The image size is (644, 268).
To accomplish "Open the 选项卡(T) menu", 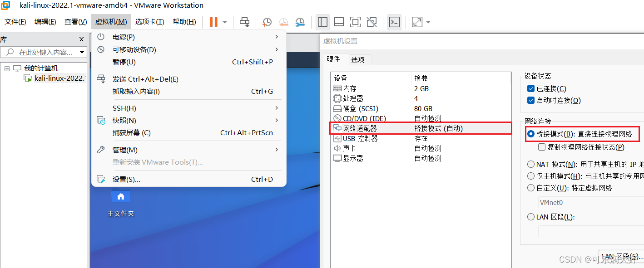I will tap(149, 22).
